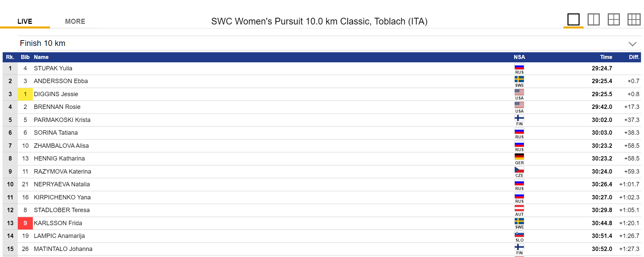Sort by the Diff. column header
The image size is (644, 257).
coord(634,57)
